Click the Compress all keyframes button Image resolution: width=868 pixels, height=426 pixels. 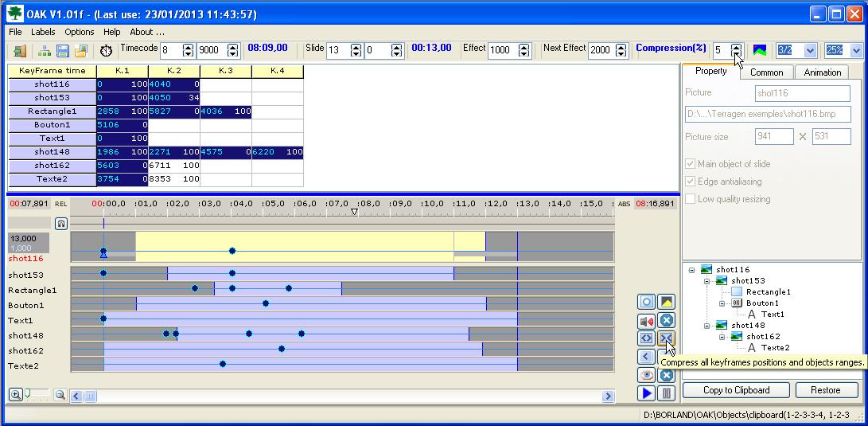[666, 338]
